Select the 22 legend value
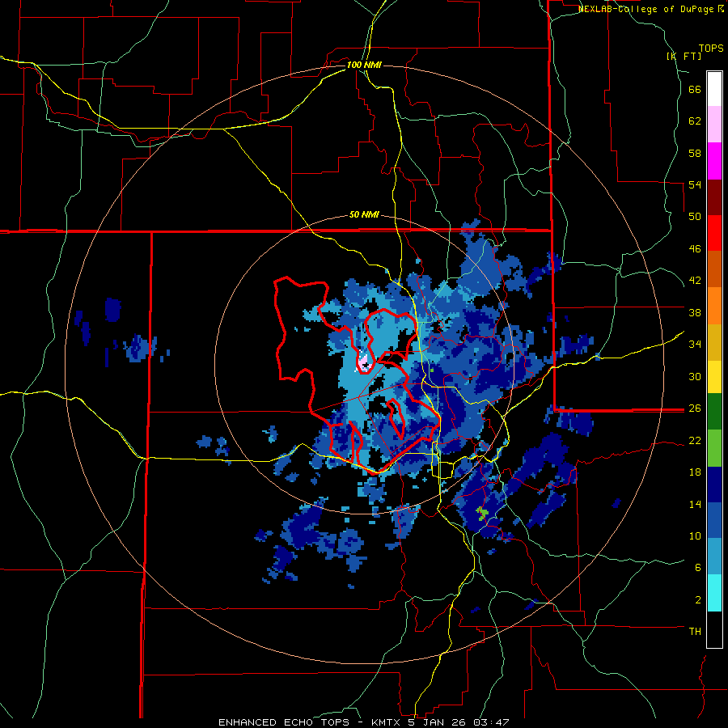 click(x=695, y=440)
